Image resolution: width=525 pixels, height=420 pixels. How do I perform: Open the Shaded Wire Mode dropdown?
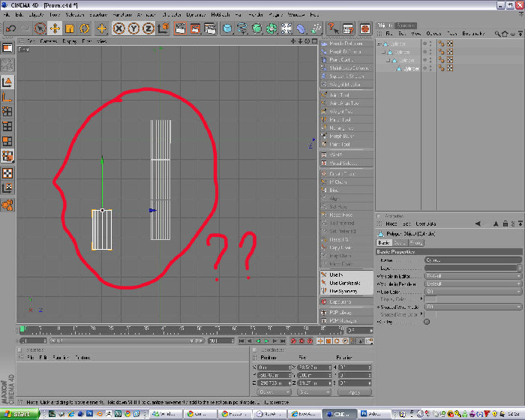(x=473, y=307)
